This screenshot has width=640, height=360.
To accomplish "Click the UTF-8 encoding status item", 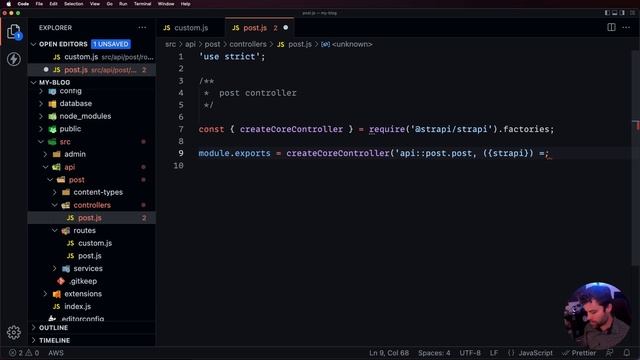I will coord(470,353).
